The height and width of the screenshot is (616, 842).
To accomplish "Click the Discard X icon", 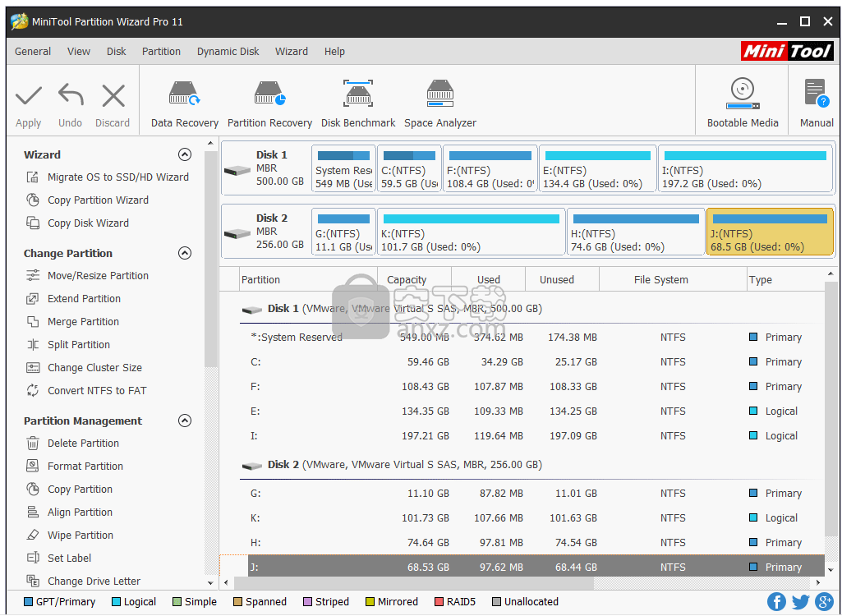I will click(113, 96).
